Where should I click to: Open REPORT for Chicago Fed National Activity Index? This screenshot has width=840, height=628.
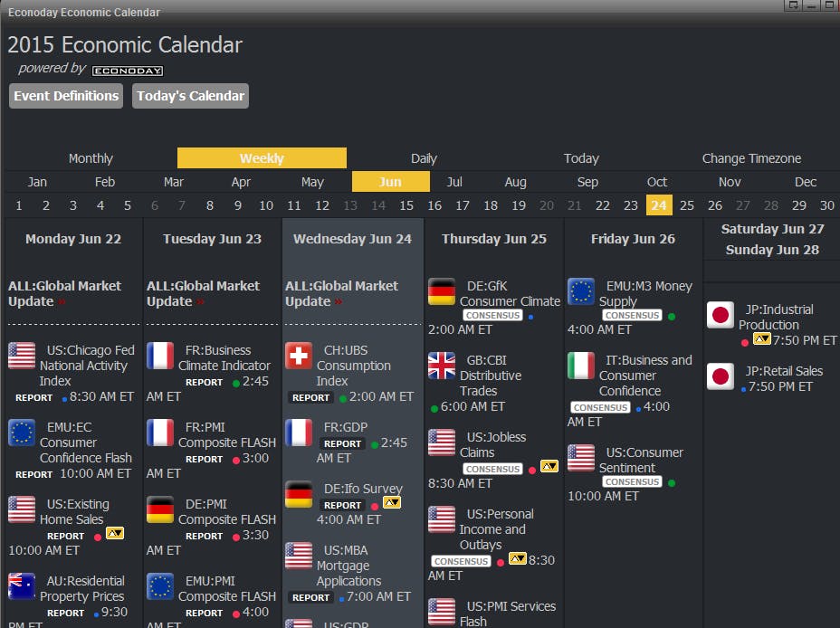click(x=33, y=398)
